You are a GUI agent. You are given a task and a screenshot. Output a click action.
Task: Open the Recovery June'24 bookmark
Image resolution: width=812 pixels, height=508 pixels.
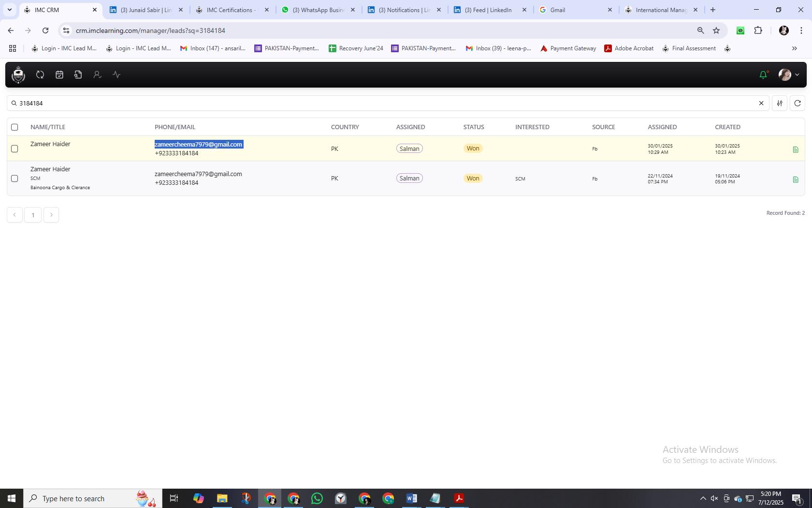coord(356,48)
